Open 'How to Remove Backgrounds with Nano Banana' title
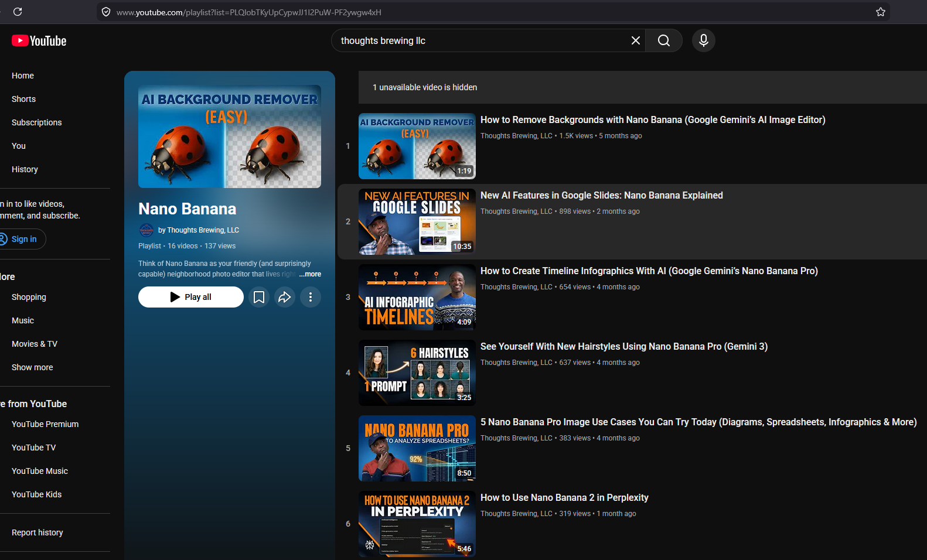The height and width of the screenshot is (560, 927). coord(653,119)
